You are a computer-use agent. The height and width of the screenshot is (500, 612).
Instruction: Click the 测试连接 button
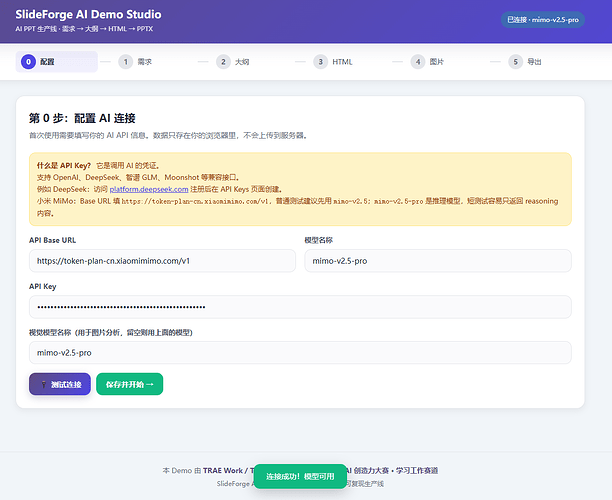[60, 384]
